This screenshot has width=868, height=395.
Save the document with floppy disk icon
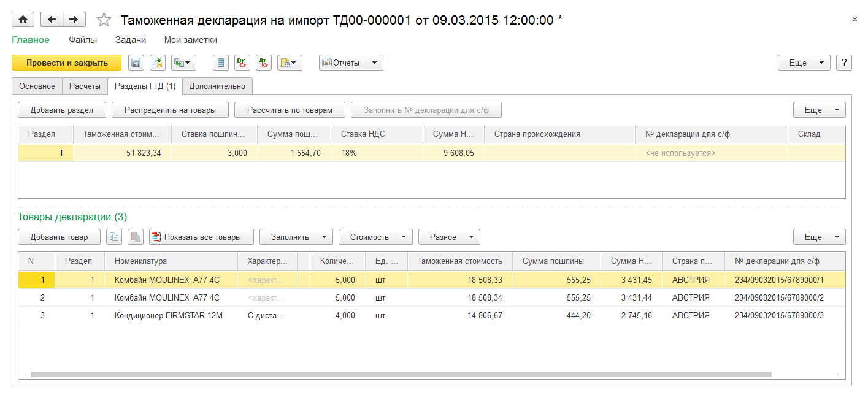click(x=136, y=63)
